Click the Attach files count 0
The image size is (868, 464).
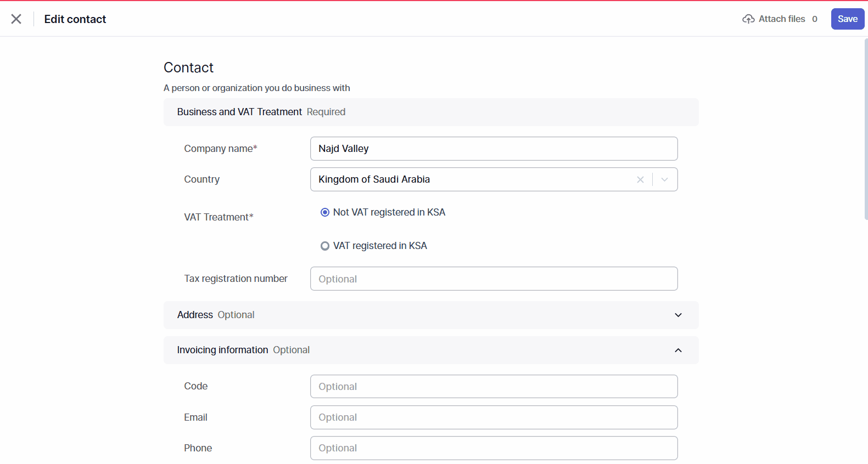[x=815, y=19]
